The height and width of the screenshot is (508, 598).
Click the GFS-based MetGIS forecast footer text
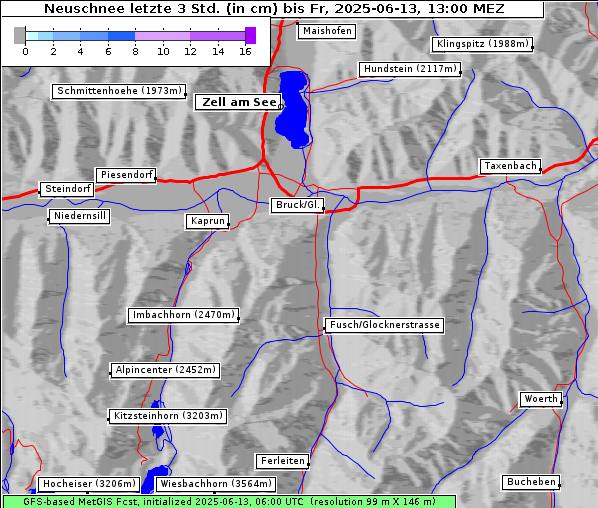tap(229, 502)
